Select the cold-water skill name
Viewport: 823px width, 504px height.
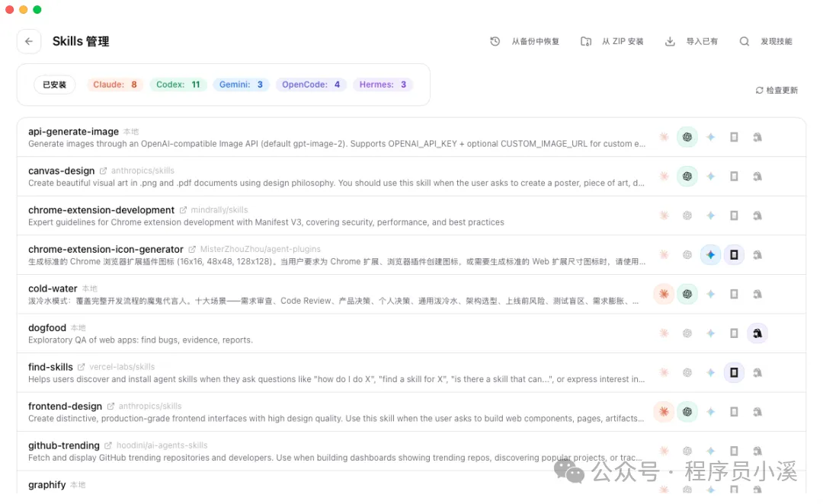coord(53,289)
